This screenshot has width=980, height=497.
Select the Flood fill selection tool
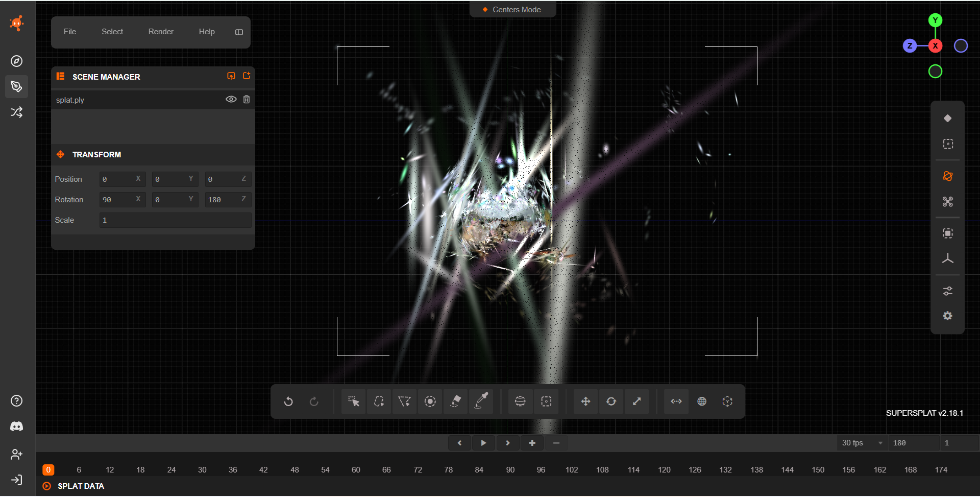(455, 401)
